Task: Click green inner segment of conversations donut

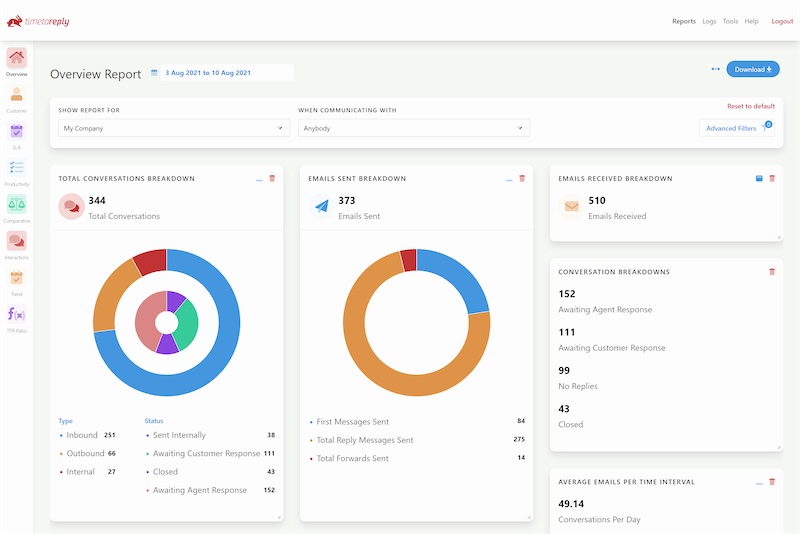Action: tap(186, 324)
